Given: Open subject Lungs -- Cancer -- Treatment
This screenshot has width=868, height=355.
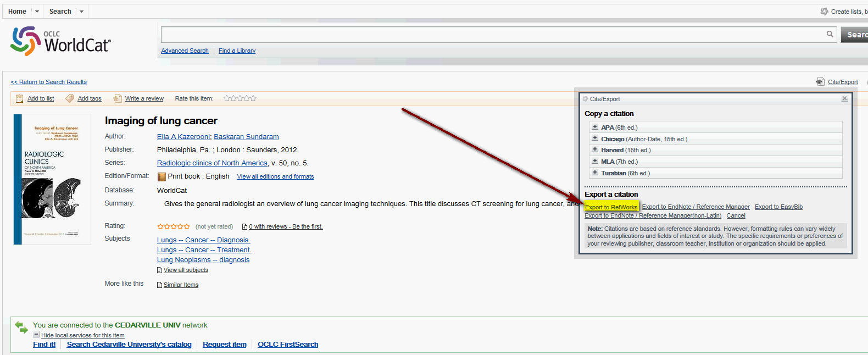Looking at the screenshot, I should coord(204,250).
